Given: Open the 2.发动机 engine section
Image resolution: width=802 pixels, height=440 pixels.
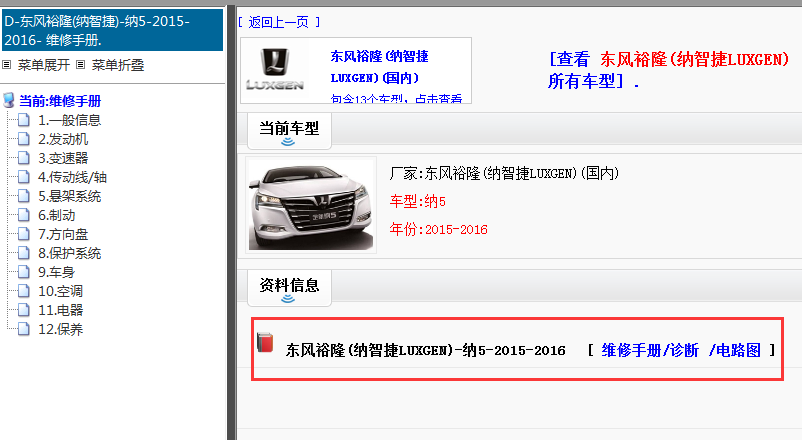Looking at the screenshot, I should click(x=63, y=139).
